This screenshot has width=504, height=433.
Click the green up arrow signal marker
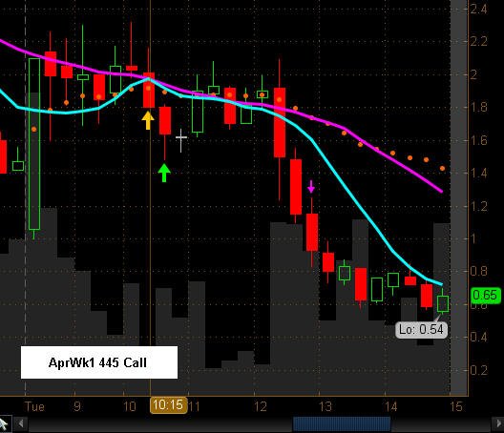point(164,173)
